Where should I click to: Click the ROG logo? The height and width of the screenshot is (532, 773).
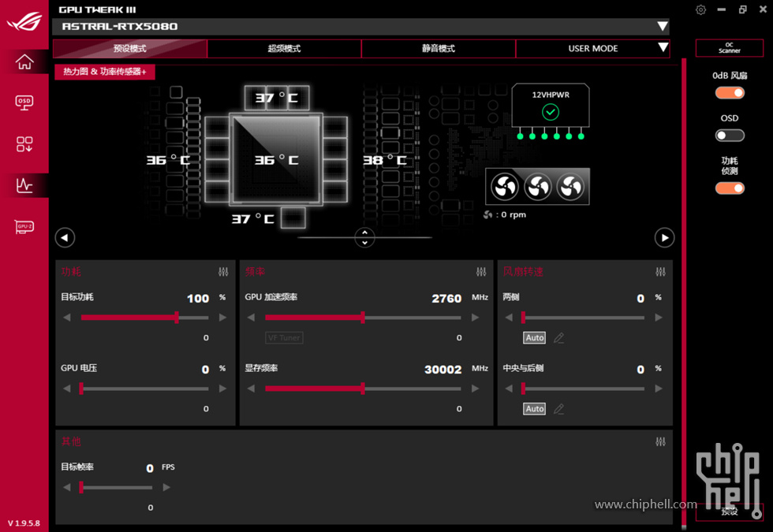tap(24, 20)
